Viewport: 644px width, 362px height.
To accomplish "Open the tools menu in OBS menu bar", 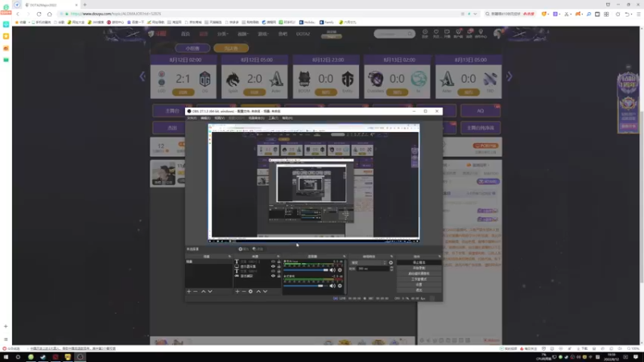I will (x=274, y=118).
